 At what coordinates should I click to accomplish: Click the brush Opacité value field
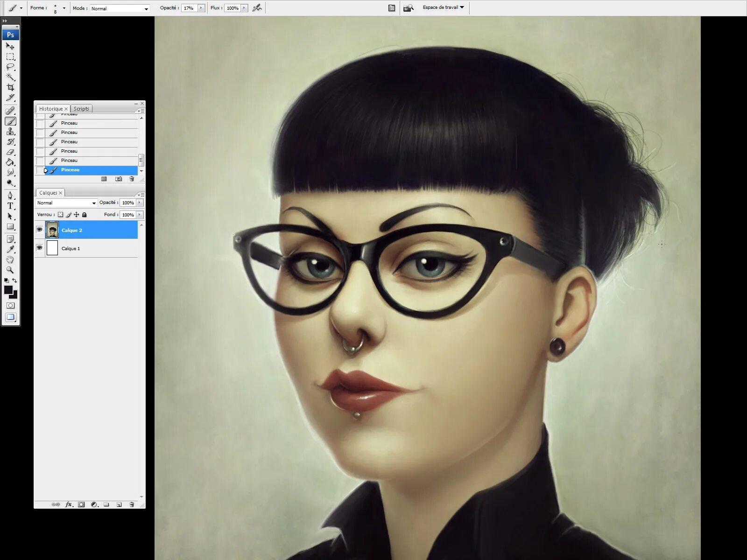coord(189,8)
